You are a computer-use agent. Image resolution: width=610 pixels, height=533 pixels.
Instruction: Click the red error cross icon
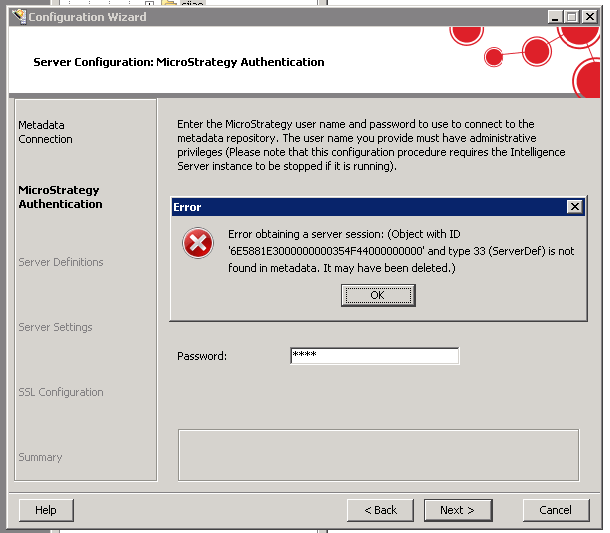pos(198,243)
